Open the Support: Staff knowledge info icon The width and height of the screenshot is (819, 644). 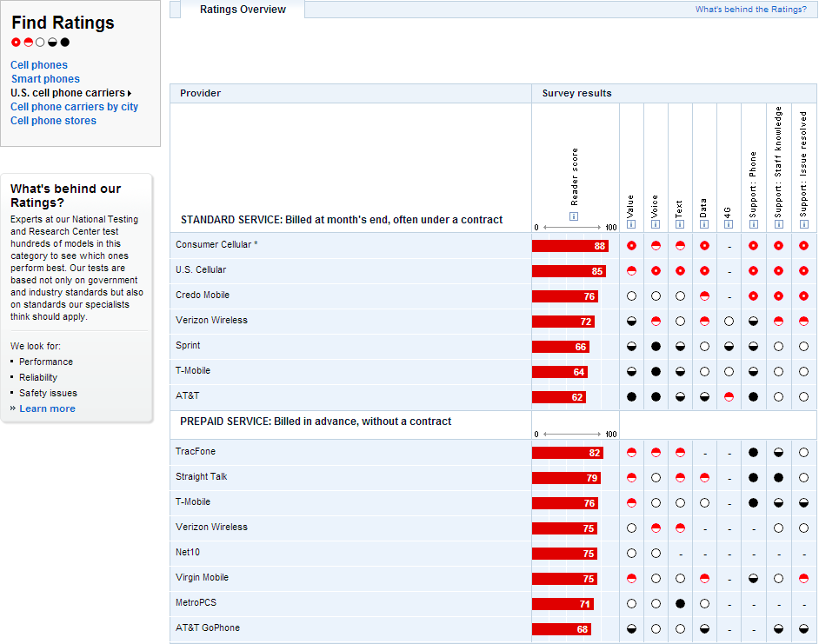click(779, 224)
